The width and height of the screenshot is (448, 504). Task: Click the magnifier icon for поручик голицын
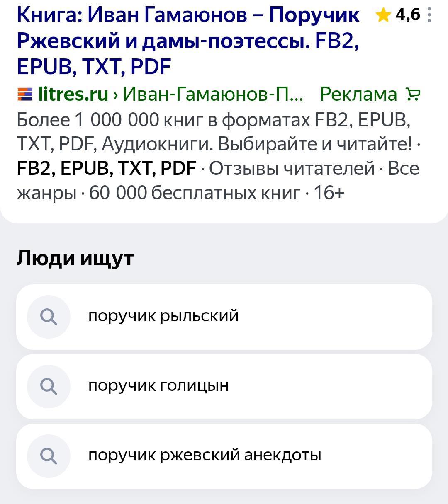pyautogui.click(x=49, y=386)
